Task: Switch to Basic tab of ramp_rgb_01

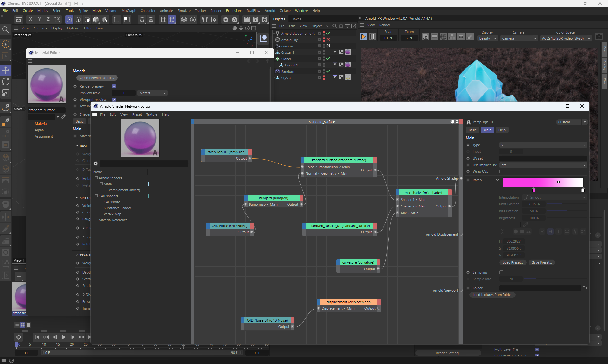Action: point(472,130)
